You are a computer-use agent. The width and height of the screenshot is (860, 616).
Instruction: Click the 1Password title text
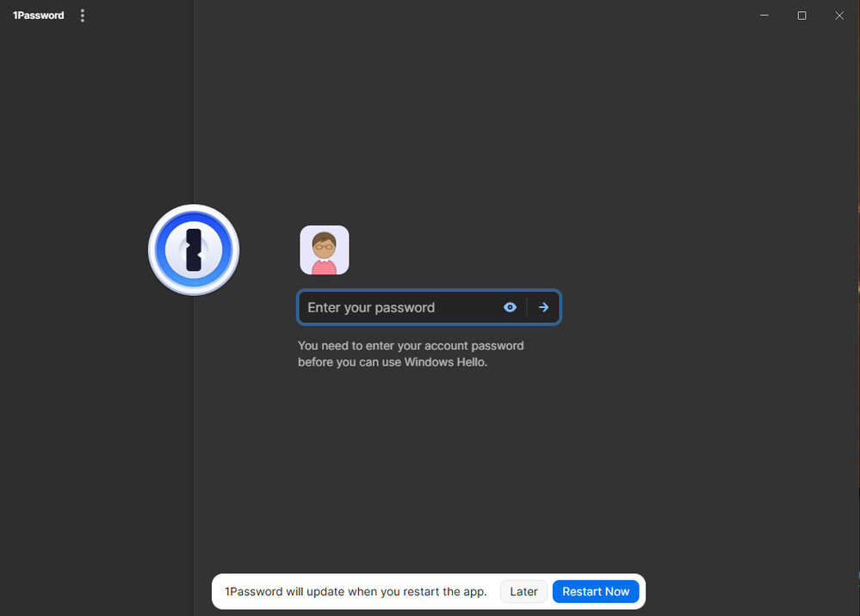(x=39, y=15)
